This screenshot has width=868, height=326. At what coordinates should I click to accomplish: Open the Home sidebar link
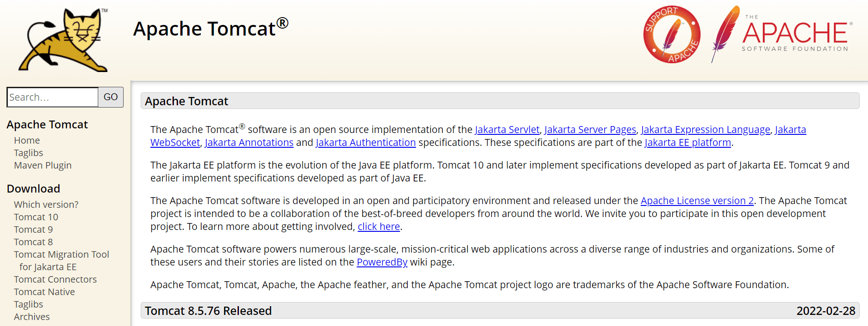click(x=27, y=140)
